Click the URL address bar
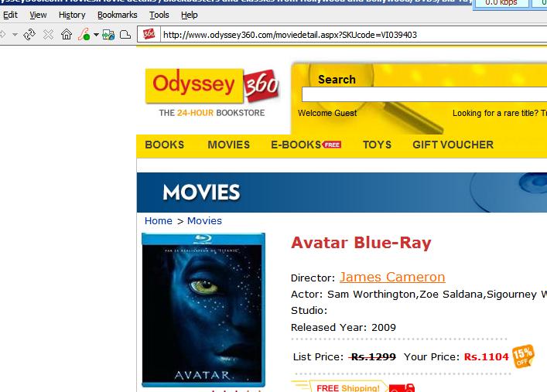 tap(352, 35)
